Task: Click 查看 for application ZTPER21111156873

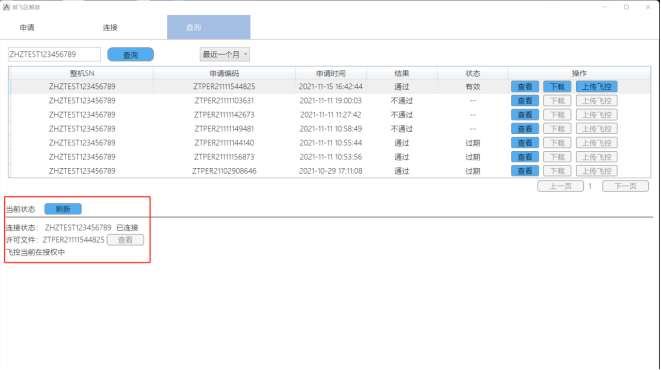Action: (x=525, y=157)
